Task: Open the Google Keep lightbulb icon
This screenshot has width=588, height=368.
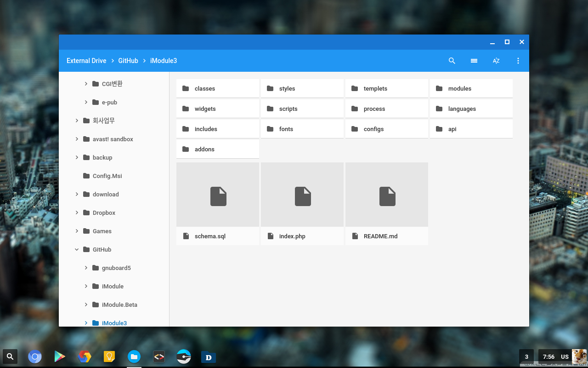Action: (109, 356)
